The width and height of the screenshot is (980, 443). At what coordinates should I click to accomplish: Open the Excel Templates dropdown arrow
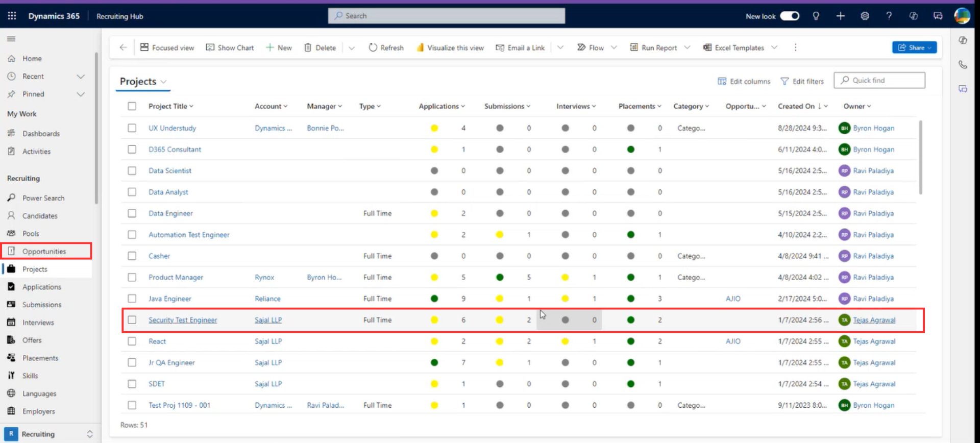click(774, 47)
